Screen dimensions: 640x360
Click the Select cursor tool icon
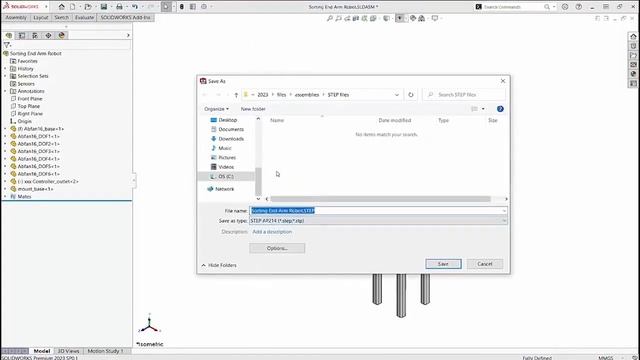166,7
